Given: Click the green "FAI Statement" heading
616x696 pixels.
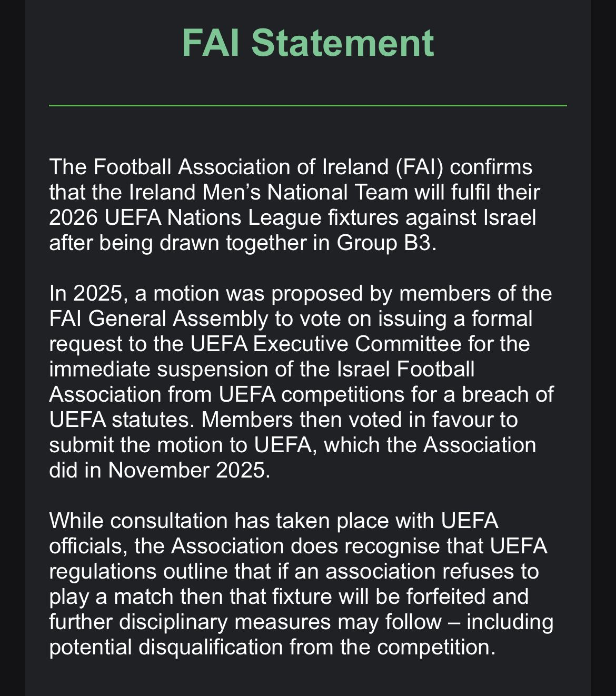Looking at the screenshot, I should coord(308,43).
